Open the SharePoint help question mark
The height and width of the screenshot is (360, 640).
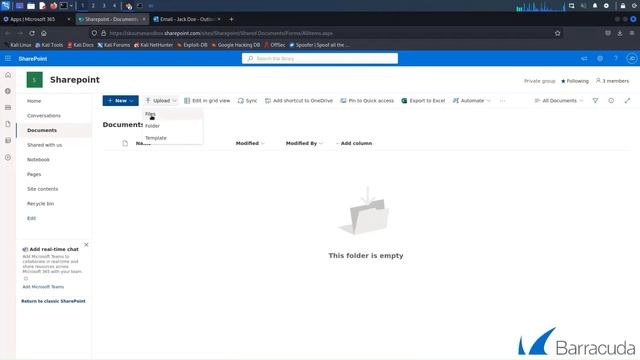616,58
